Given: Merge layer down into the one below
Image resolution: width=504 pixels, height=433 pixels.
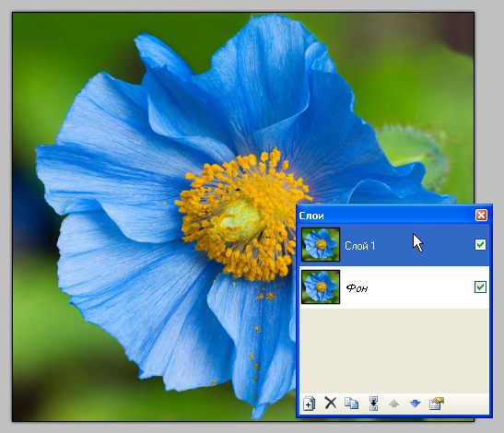Looking at the screenshot, I should click(x=373, y=404).
